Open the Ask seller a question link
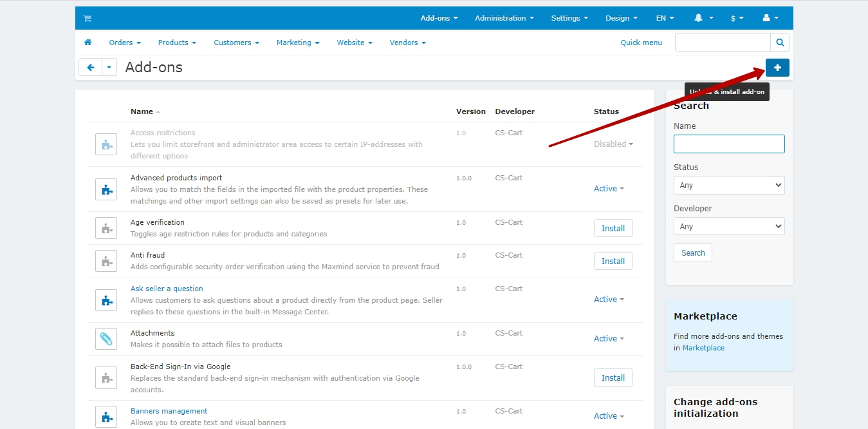868x429 pixels. tap(167, 289)
